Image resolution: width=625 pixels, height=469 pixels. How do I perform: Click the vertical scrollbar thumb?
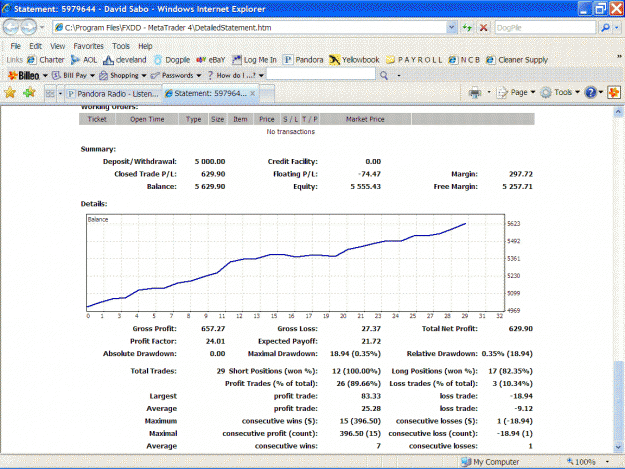(x=618, y=401)
